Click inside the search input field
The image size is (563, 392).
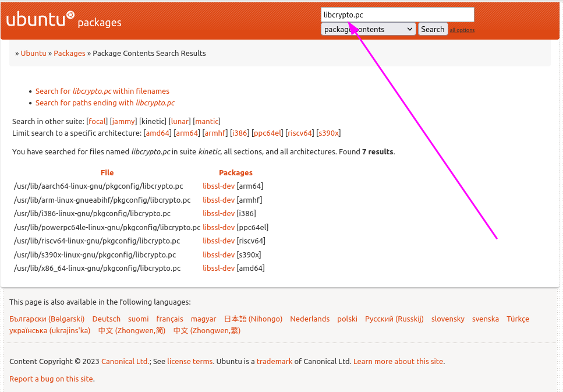[397, 14]
